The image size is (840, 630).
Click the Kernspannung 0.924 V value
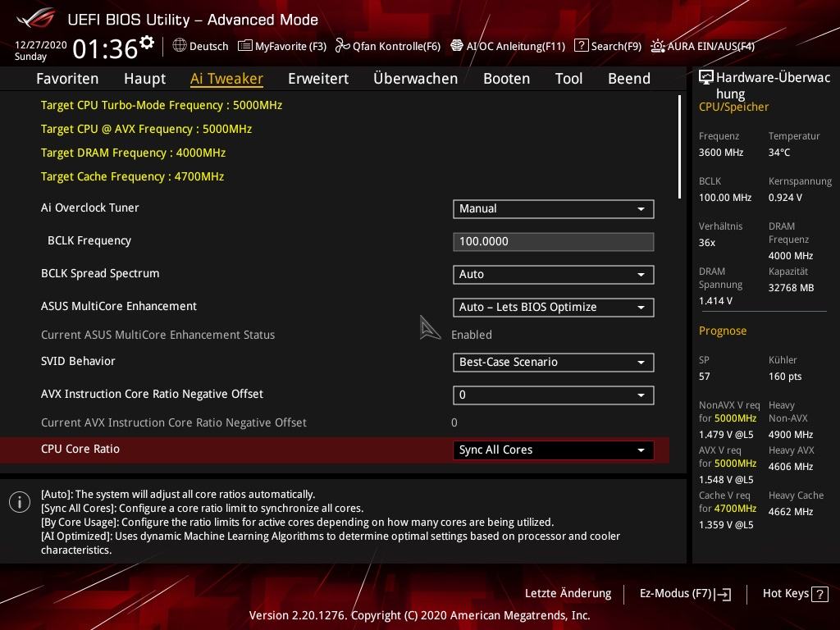[x=785, y=198]
